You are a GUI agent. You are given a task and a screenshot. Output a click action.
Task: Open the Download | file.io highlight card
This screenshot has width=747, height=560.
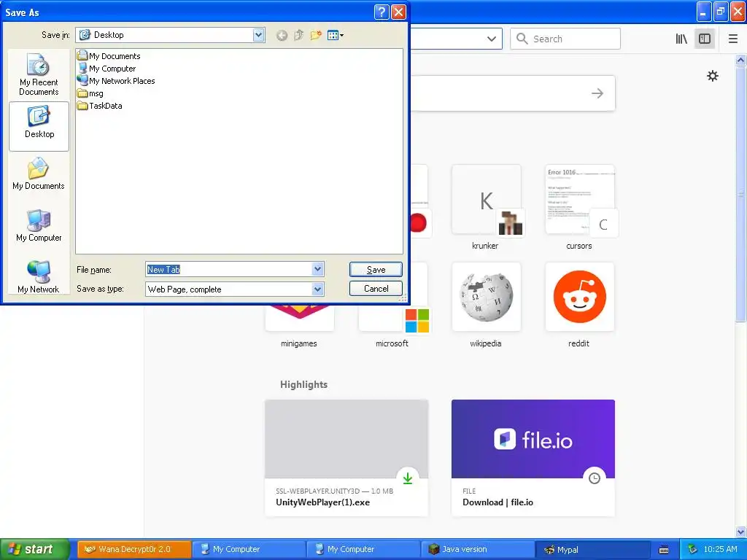pyautogui.click(x=533, y=458)
